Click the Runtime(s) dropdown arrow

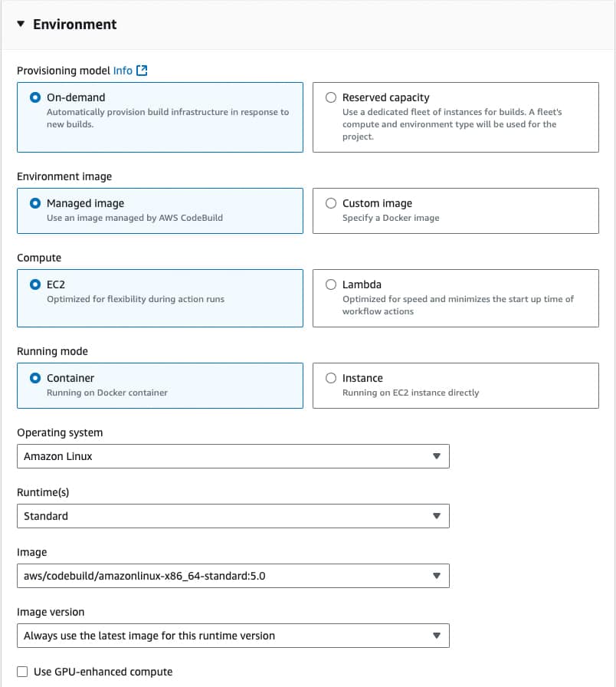[x=436, y=516]
